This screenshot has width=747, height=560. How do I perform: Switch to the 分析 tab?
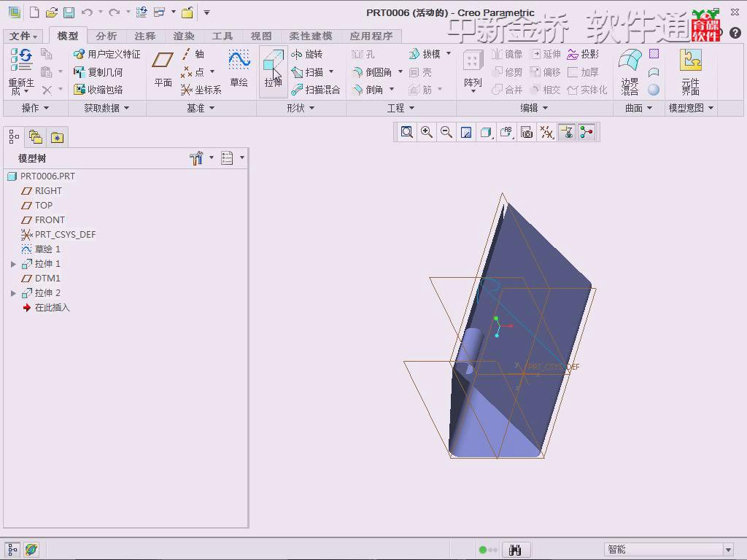pyautogui.click(x=106, y=36)
